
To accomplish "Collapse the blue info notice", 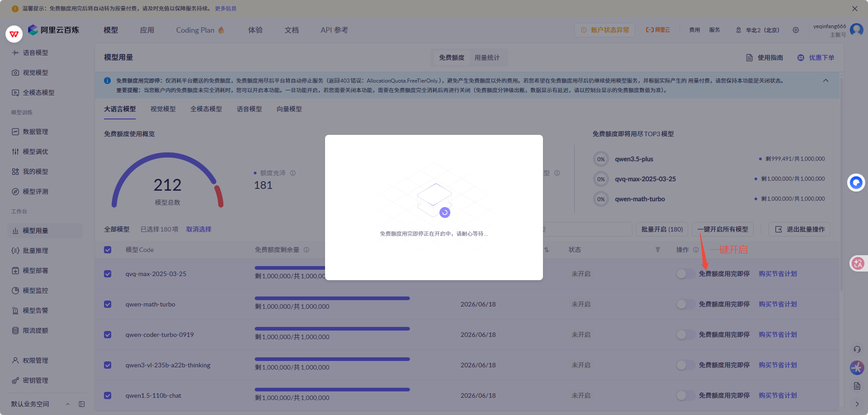I will pos(826,80).
